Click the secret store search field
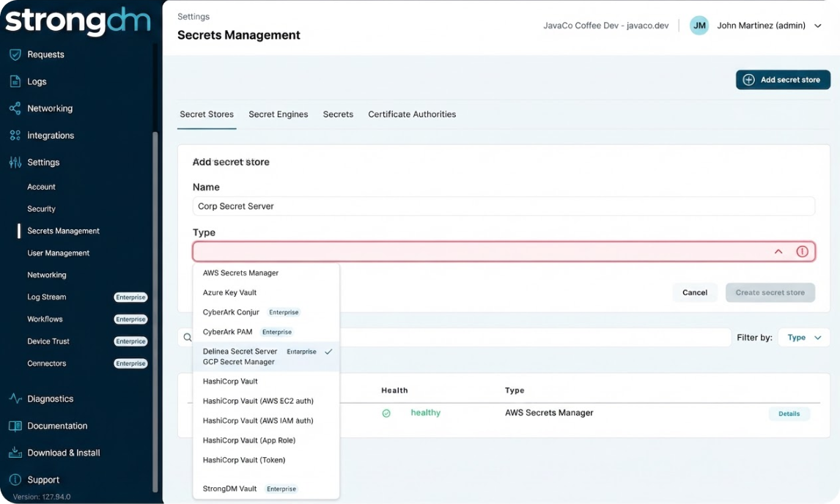This screenshot has width=840, height=504. 454,338
